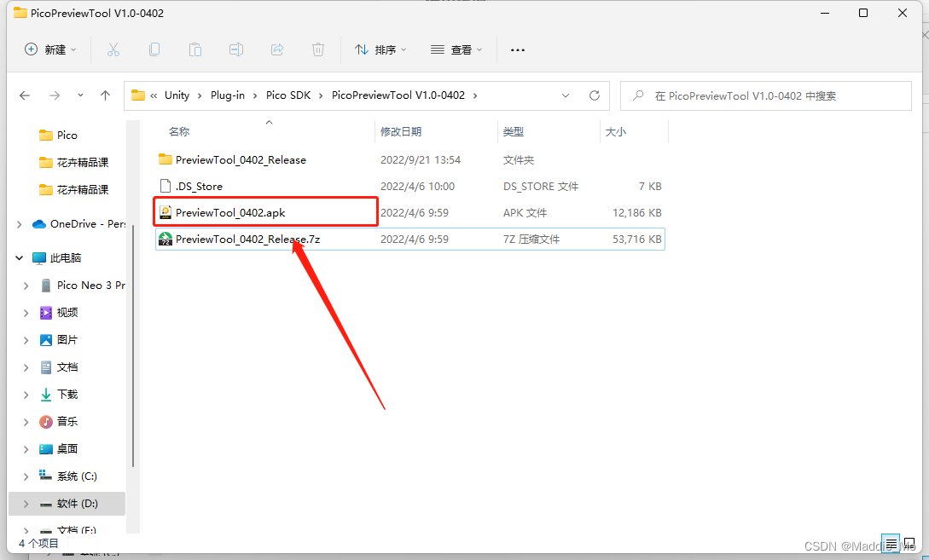Click the Refresh icon by address bar
The width and height of the screenshot is (929, 560).
[595, 95]
